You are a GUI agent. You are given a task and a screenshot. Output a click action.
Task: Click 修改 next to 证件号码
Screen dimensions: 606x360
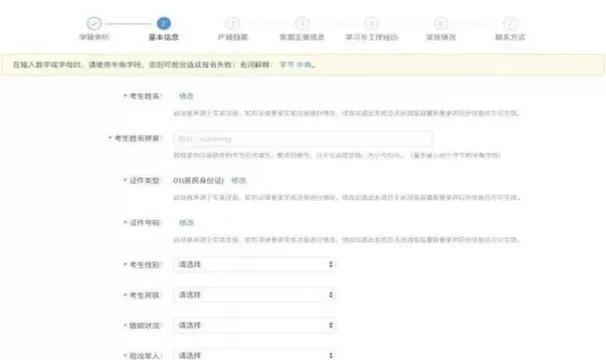coord(186,223)
